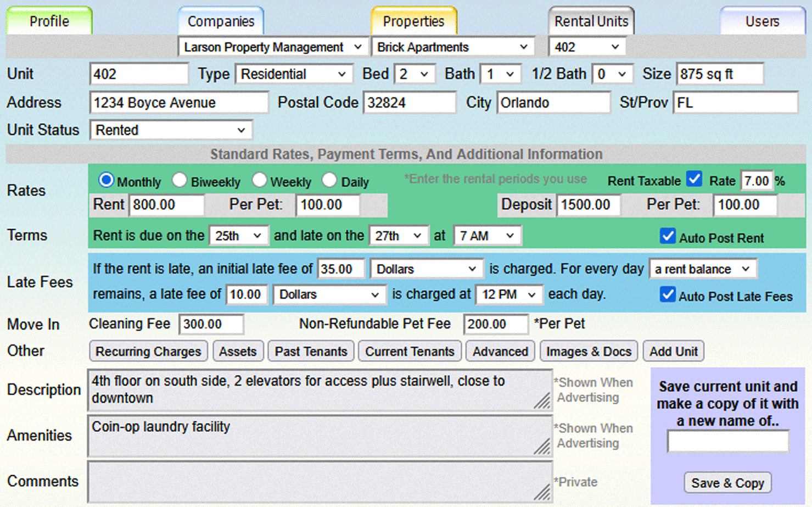View the Past Tenants list
This screenshot has height=507, width=812.
311,351
